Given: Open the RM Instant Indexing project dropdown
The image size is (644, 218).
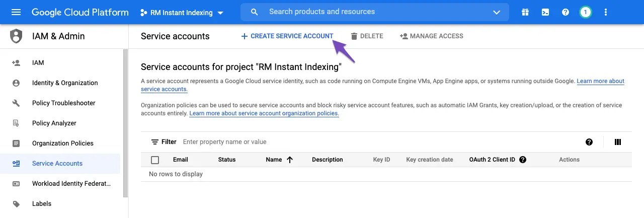Looking at the screenshot, I should (182, 13).
